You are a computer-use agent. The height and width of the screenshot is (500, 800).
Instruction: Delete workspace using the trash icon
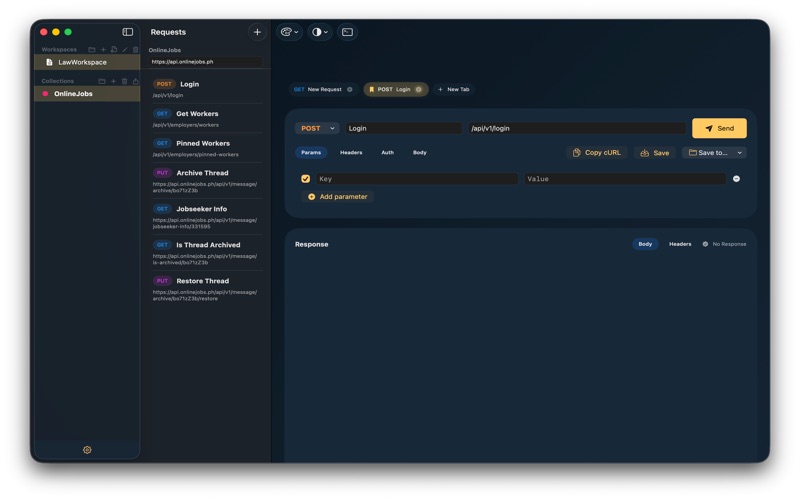(135, 49)
